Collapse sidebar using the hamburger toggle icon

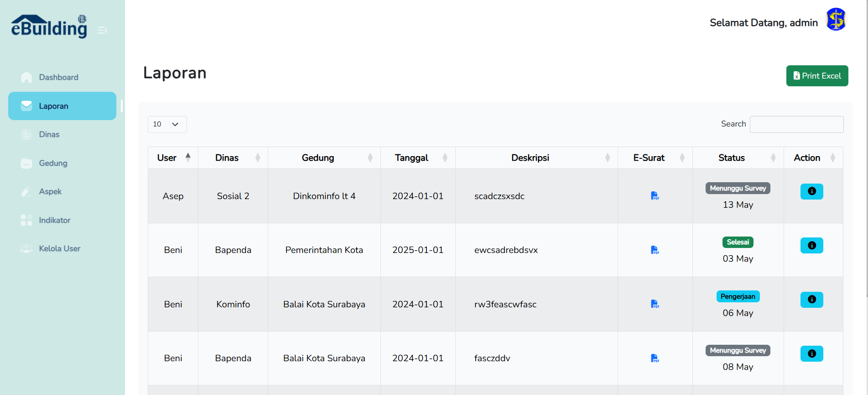coord(103,30)
